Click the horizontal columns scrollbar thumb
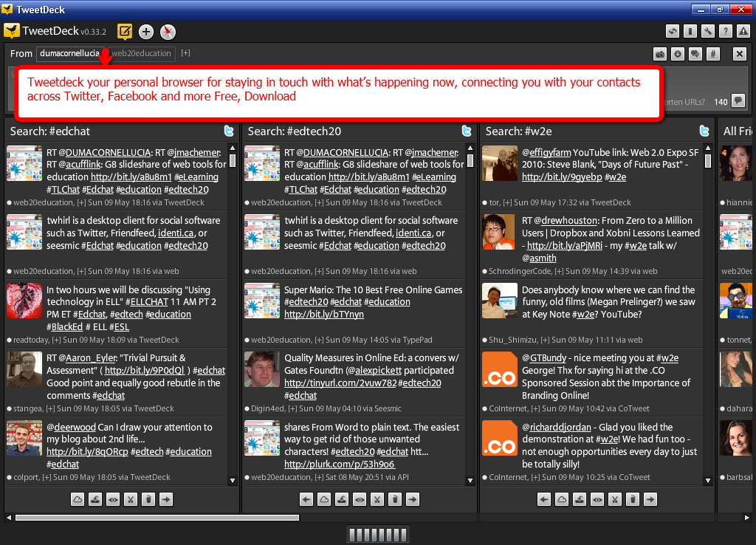The image size is (756, 545). (x=157, y=518)
